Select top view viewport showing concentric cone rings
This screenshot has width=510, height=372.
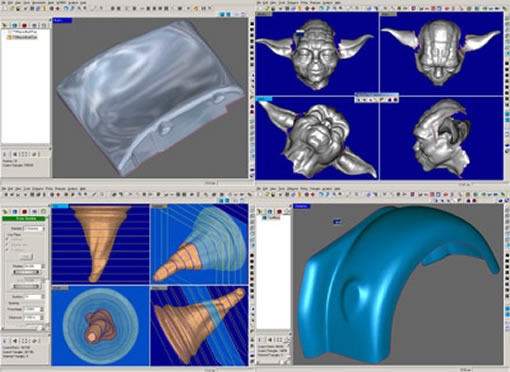click(x=100, y=325)
